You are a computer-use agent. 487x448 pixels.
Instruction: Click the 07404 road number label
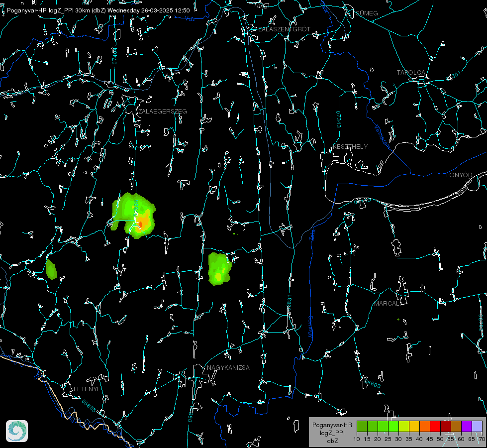(114, 56)
